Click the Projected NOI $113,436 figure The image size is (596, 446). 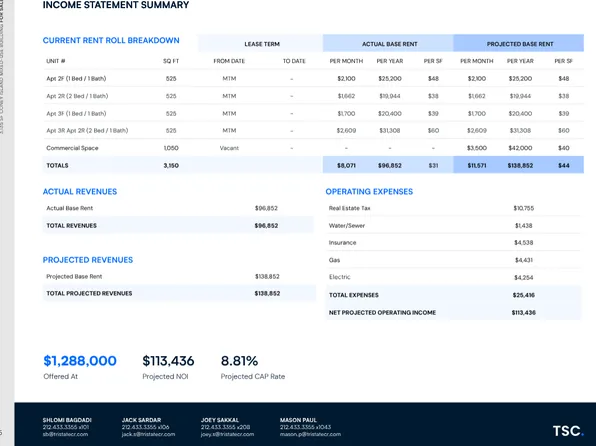pos(168,361)
